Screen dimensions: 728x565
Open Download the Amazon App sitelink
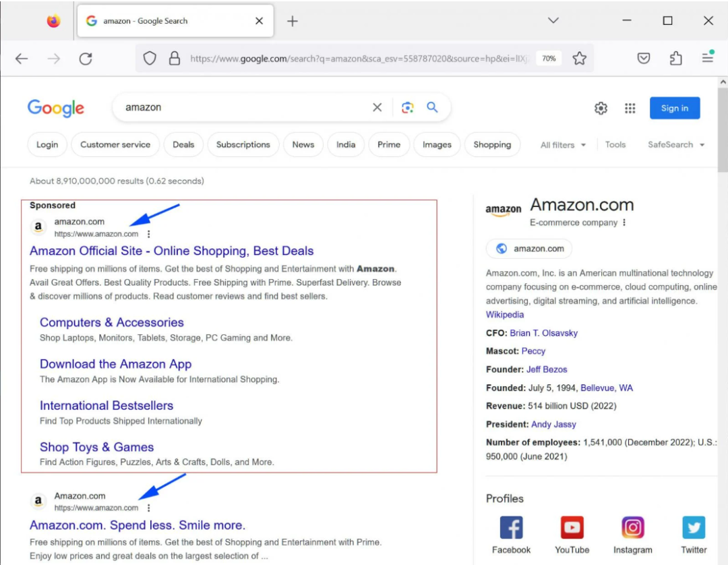pos(116,364)
